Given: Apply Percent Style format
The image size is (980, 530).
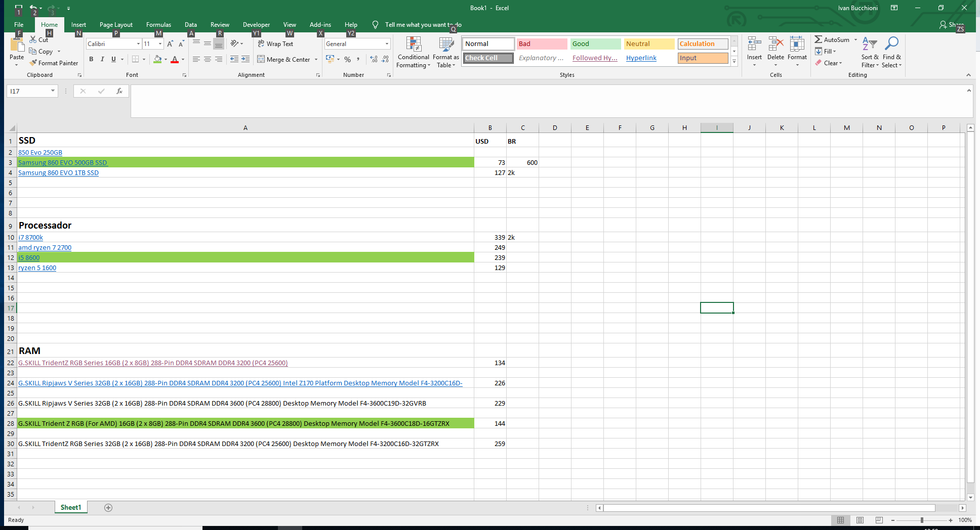Looking at the screenshot, I should coord(347,59).
